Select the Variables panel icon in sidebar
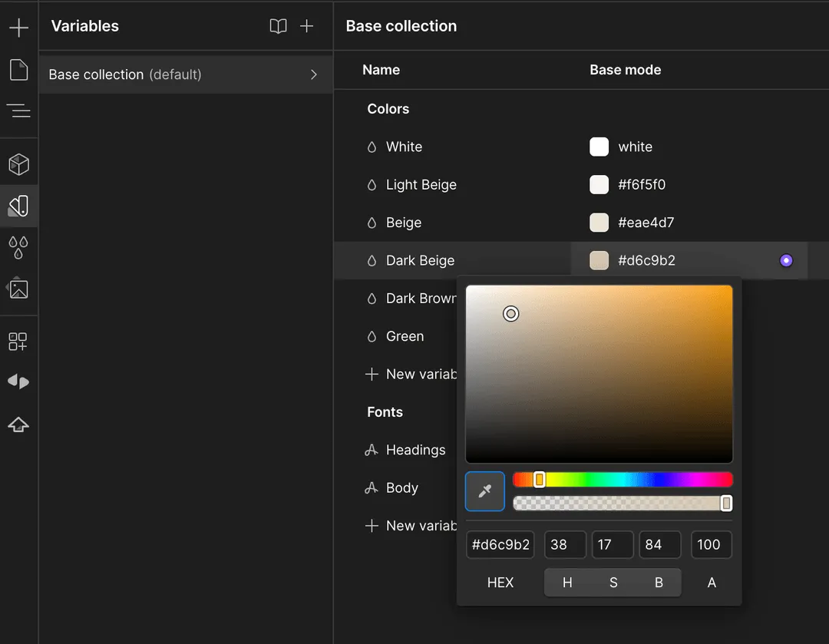The image size is (829, 644). click(18, 206)
